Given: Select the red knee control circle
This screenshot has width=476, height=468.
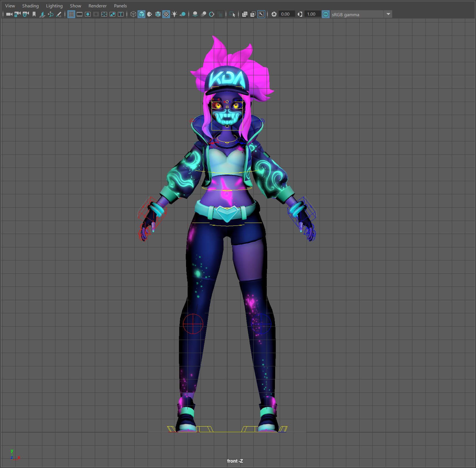Looking at the screenshot, I should click(x=193, y=324).
